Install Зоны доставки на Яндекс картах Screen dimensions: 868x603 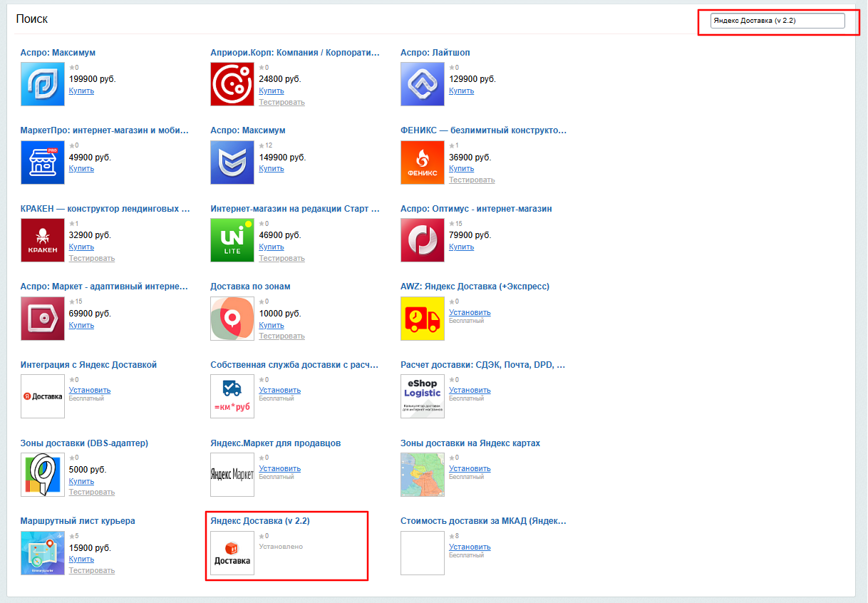(x=470, y=468)
